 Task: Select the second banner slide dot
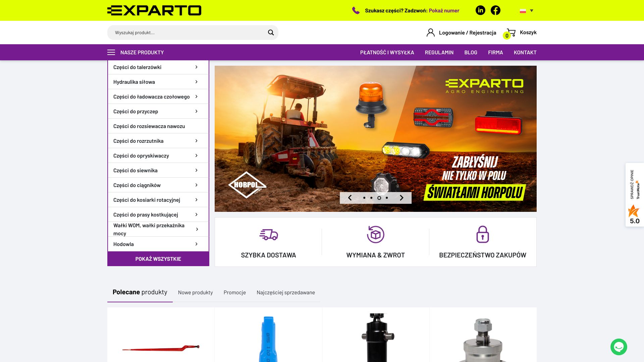tap(371, 198)
